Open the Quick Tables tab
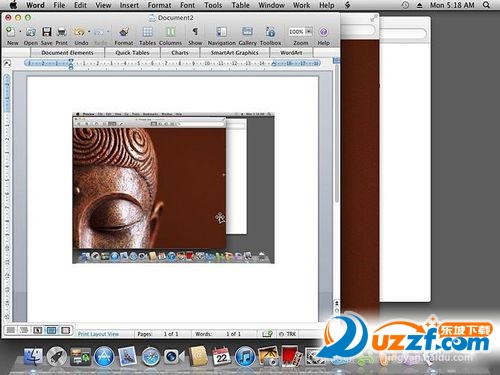 (x=132, y=53)
